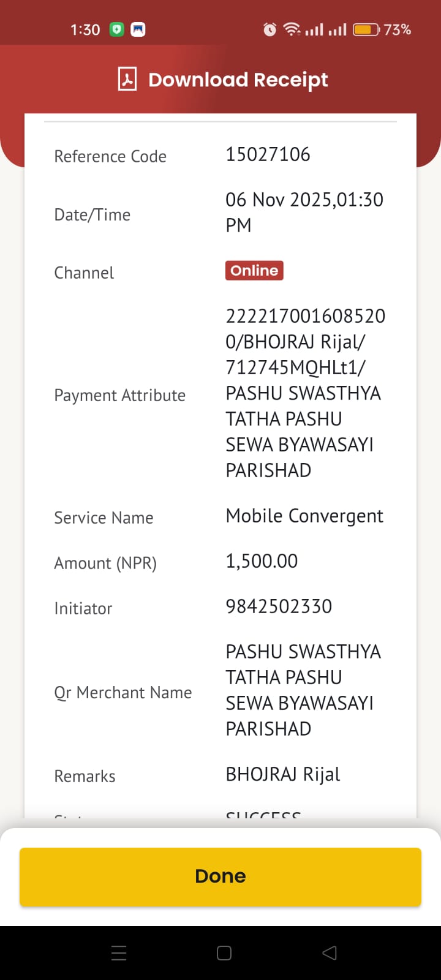Screen dimensions: 441x980
Task: Tap the Android back triangle icon
Action: (330, 953)
